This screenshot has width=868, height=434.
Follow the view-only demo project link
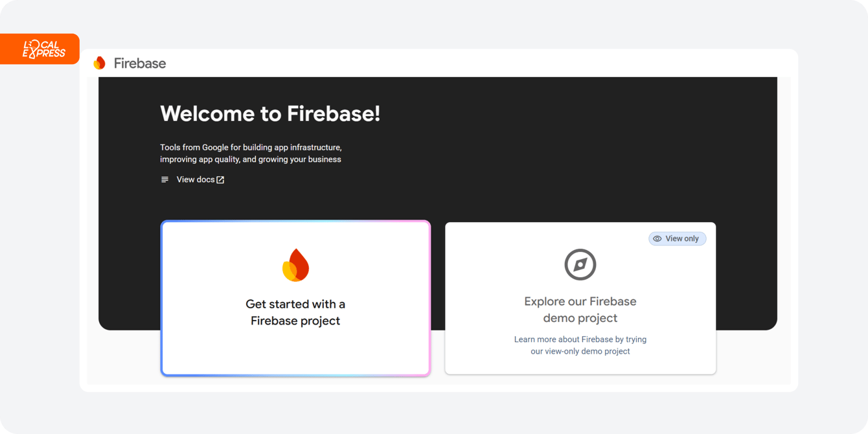tap(580, 345)
